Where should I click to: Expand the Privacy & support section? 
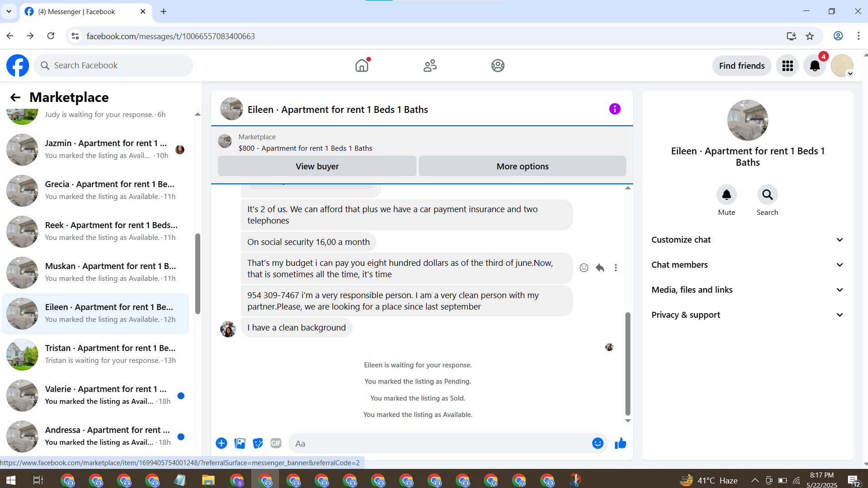pyautogui.click(x=748, y=315)
